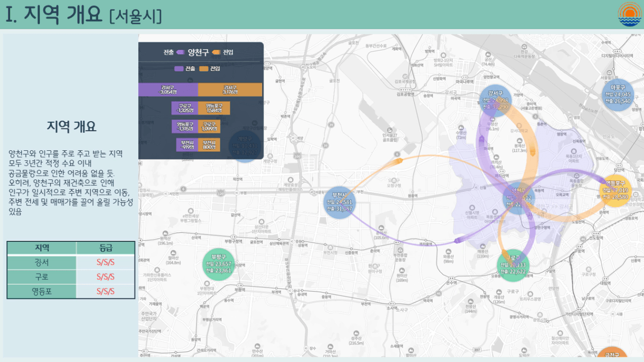The image size is (644, 362).
Task: Click the line '오히려, 양천구의 재건축으로 인해'
Action: (62, 183)
